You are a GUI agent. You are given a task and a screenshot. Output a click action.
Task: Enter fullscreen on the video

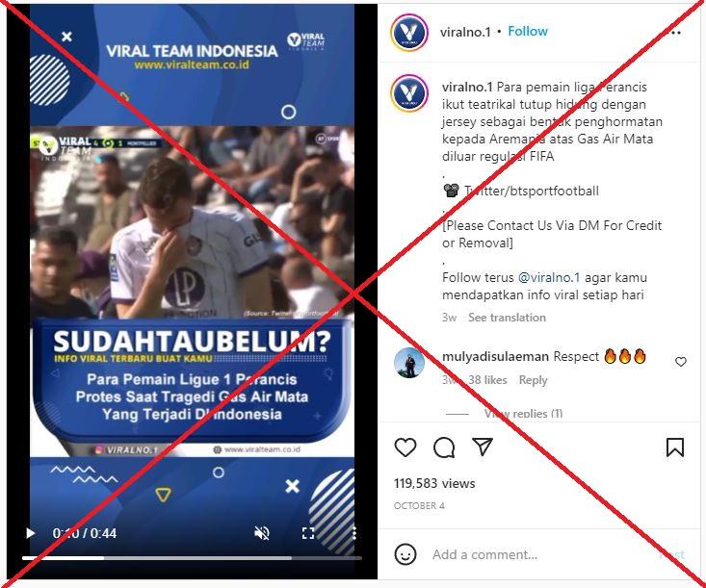tap(308, 533)
